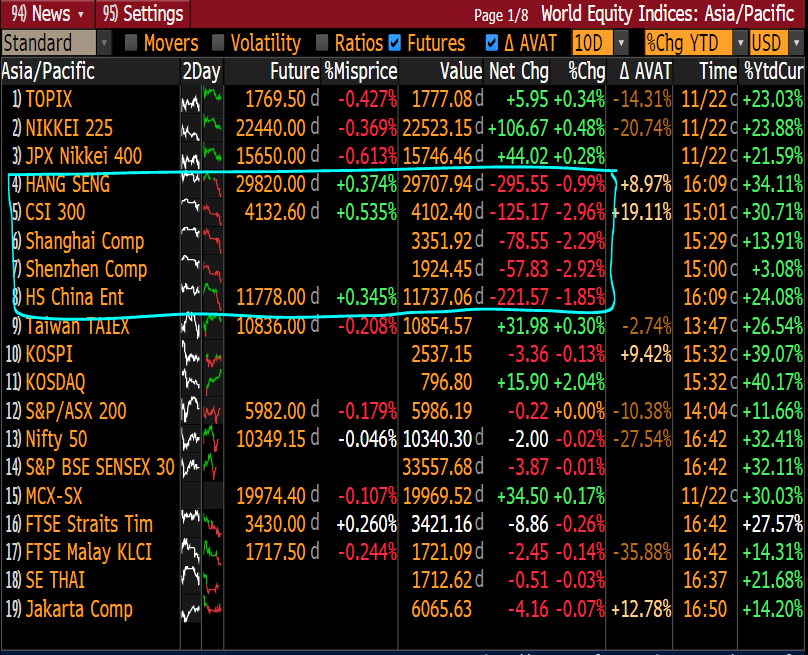This screenshot has width=808, height=655.
Task: Open TOPIX 2Day sparkline chart
Action: (x=201, y=99)
